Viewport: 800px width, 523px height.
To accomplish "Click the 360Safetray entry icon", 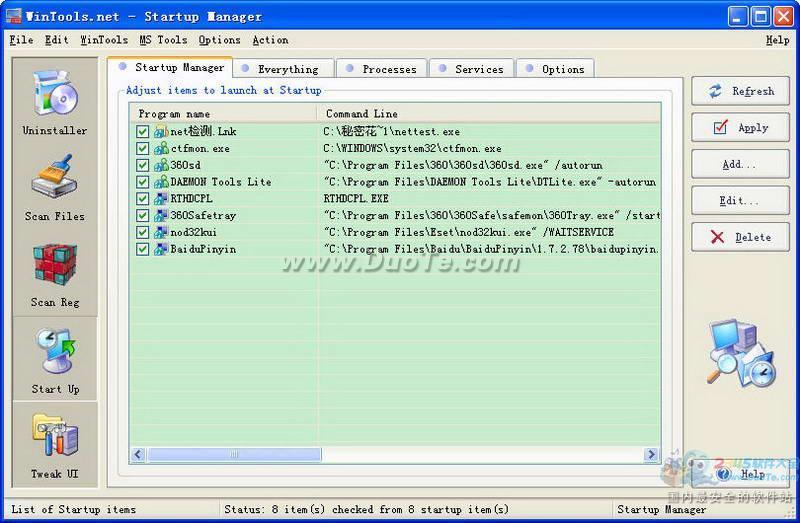I will click(161, 215).
